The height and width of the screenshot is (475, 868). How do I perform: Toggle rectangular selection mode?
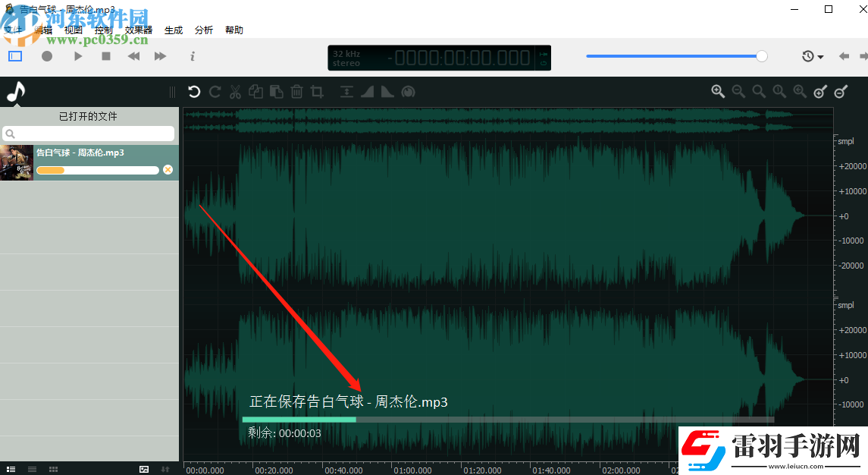point(14,56)
